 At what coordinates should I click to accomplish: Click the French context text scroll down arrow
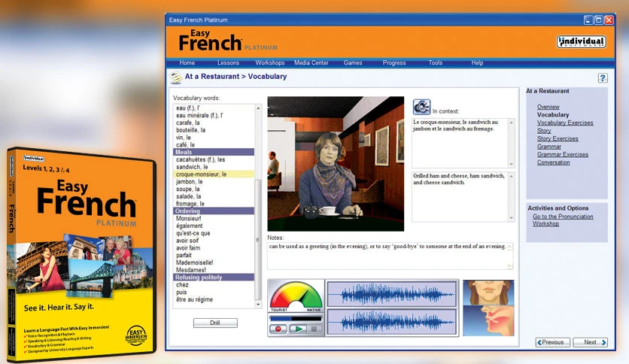coord(511,164)
